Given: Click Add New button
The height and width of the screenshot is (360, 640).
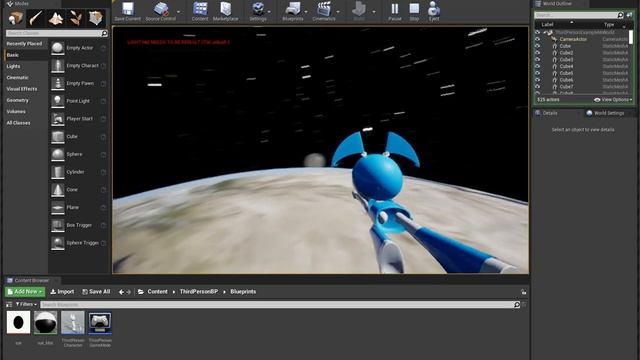Looking at the screenshot, I should 25,292.
